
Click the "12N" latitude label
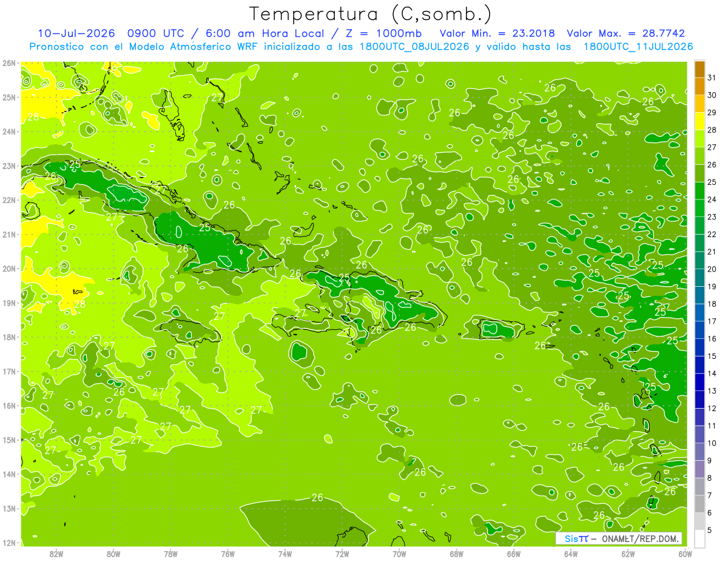[9, 543]
